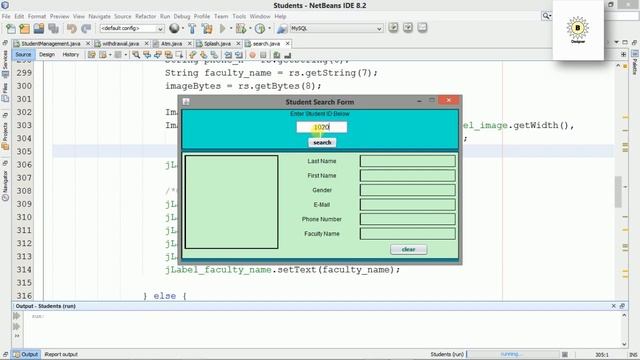Click the Shift Line Left icon
The height and width of the screenshot is (360, 640).
(x=228, y=55)
